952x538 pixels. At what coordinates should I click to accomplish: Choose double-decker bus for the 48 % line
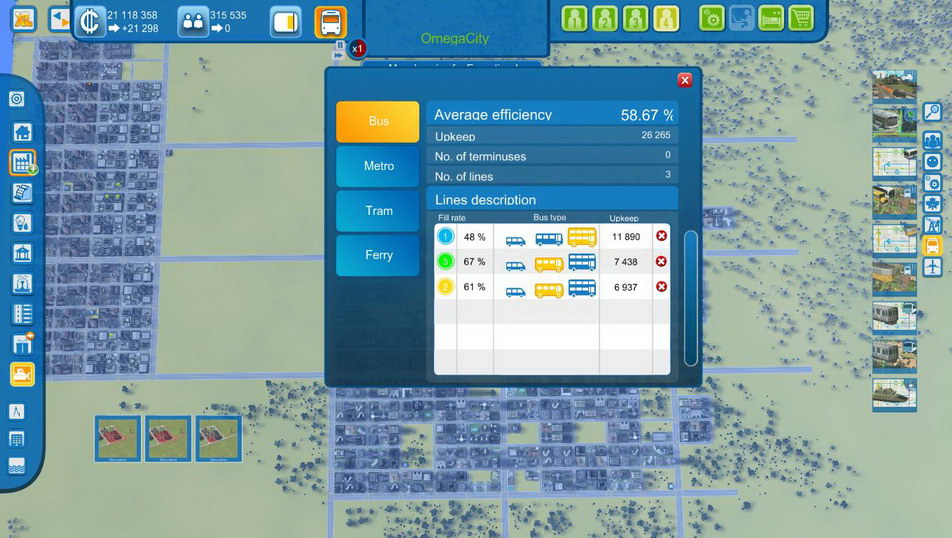582,236
